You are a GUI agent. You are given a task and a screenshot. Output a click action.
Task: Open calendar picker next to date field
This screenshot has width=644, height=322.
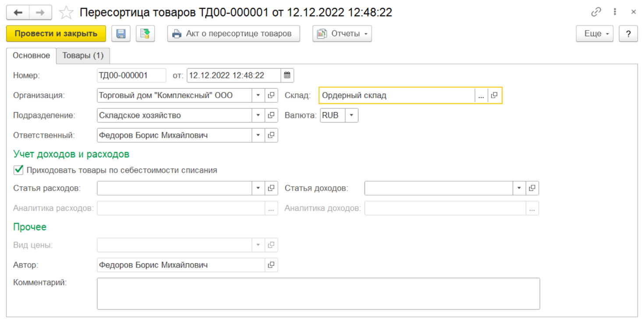tap(287, 75)
